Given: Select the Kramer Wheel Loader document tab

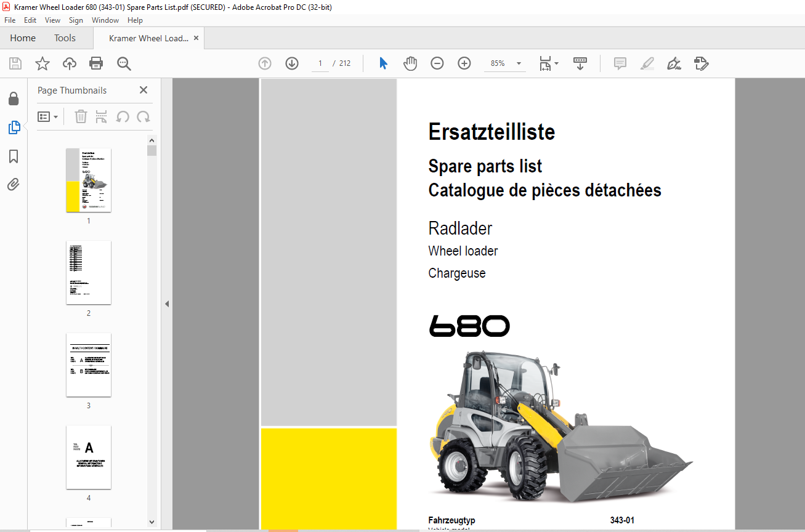Looking at the screenshot, I should point(148,38).
